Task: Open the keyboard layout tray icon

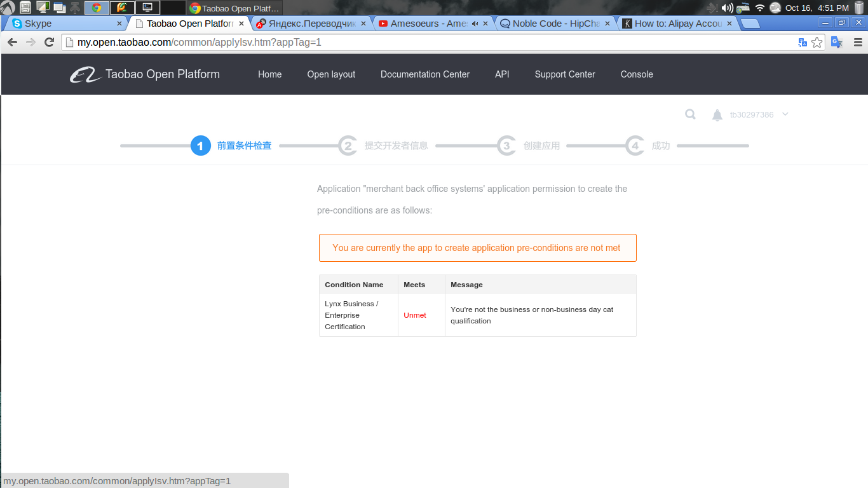Action: click(743, 8)
